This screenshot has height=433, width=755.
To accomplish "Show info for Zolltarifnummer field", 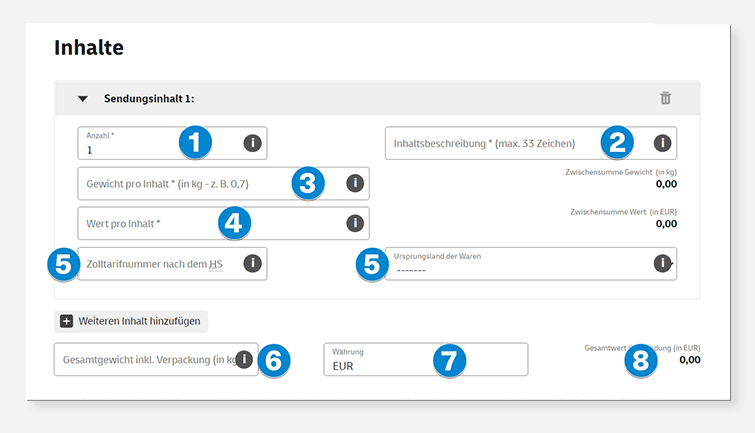I will click(253, 263).
